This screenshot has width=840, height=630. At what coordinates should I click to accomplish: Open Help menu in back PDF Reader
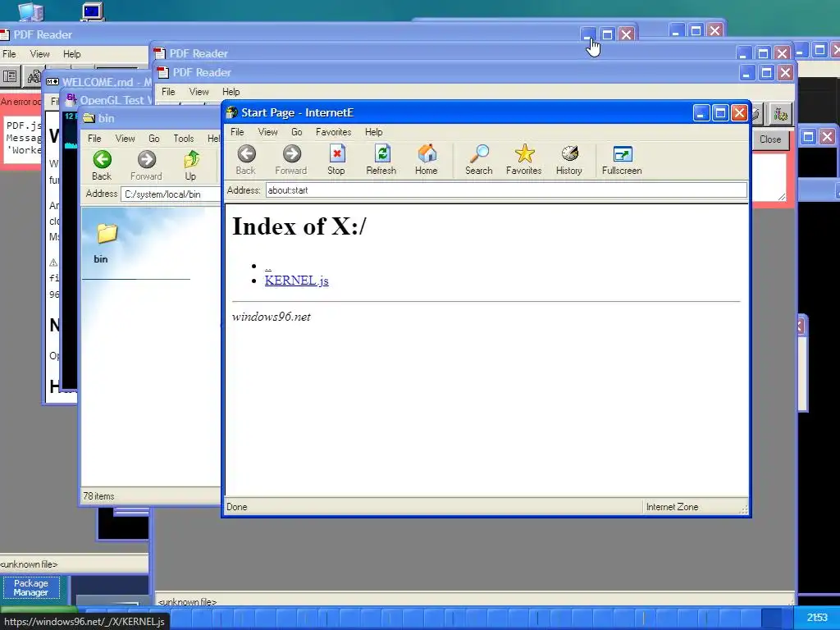[x=72, y=54]
